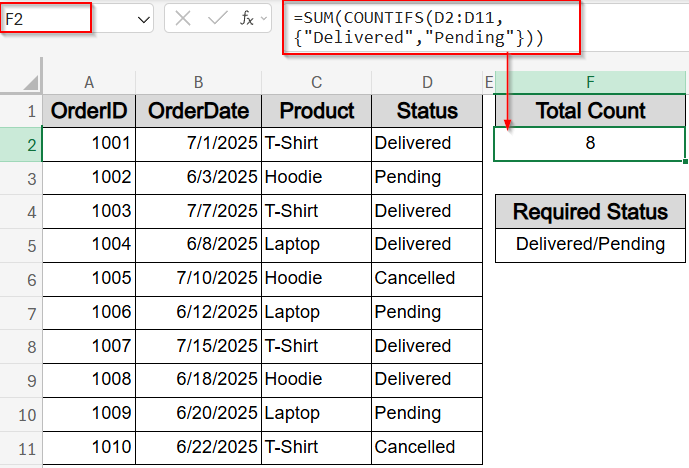Select column B header

pos(198,82)
